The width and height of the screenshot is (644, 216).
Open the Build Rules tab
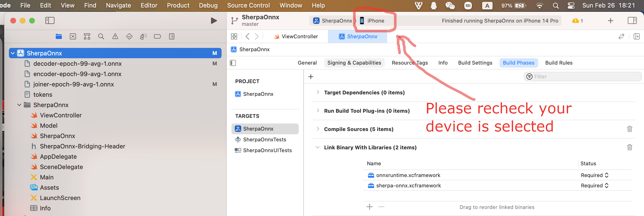click(x=559, y=63)
